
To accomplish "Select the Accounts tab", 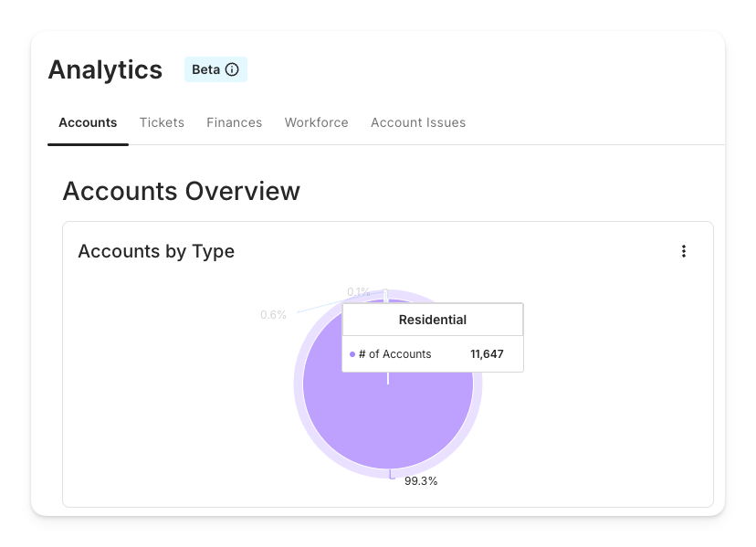I will tap(88, 122).
